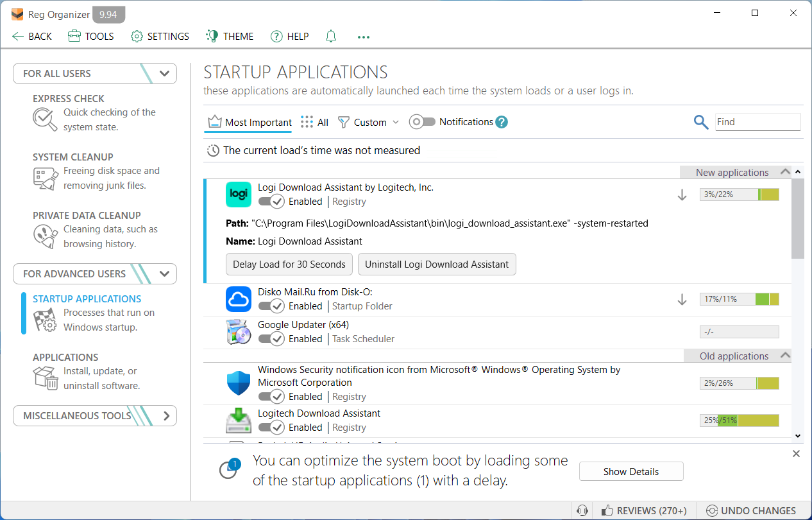Open the HELP menu

[290, 37]
